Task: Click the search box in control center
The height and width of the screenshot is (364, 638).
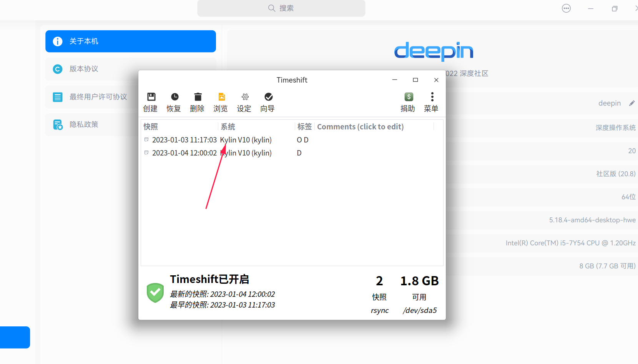Action: [x=281, y=8]
